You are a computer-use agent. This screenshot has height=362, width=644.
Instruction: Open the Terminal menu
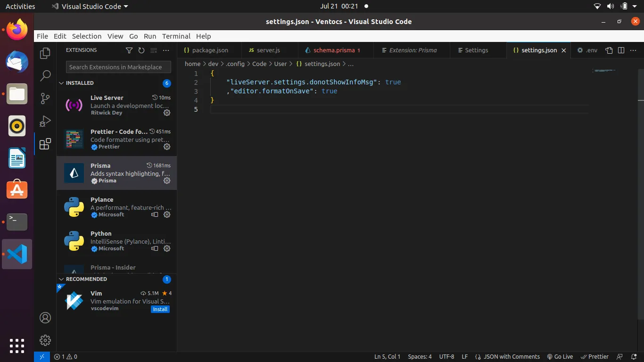coord(176,36)
